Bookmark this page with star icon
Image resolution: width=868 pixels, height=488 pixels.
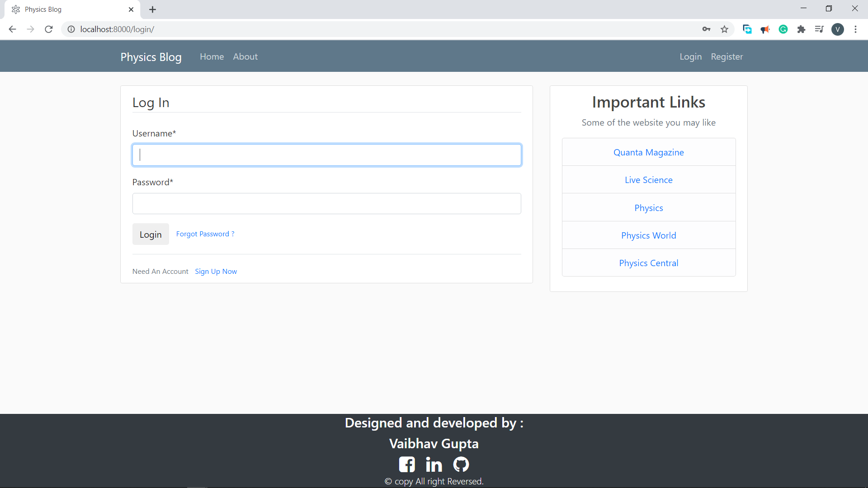(x=724, y=29)
